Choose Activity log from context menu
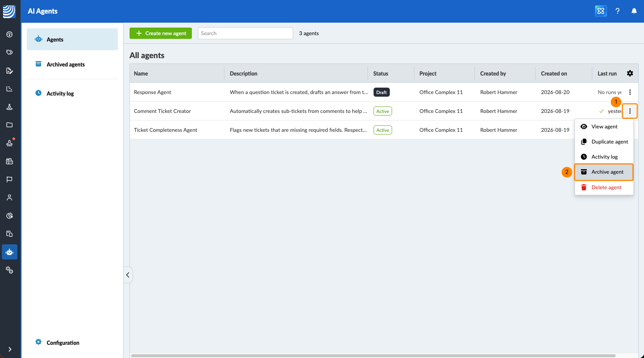 pos(604,157)
